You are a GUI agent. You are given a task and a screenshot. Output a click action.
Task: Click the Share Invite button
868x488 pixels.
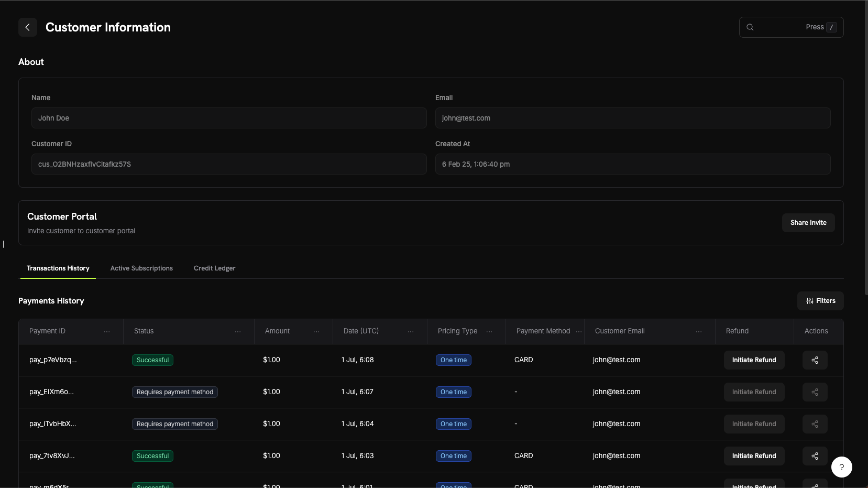click(808, 222)
